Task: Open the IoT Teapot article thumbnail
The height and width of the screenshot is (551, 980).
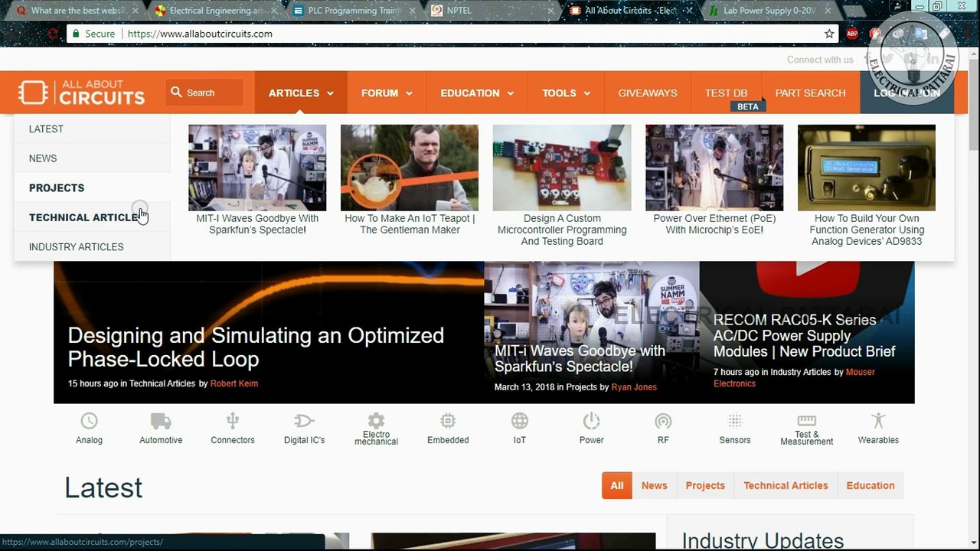Action: [x=410, y=168]
